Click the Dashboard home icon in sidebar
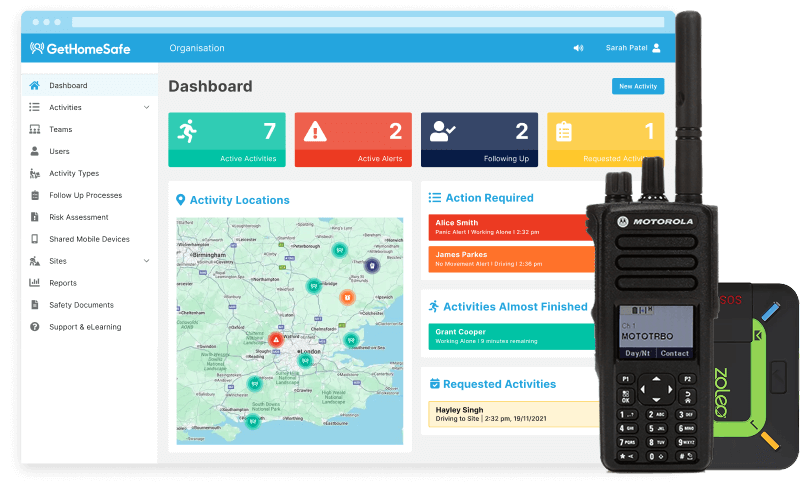This screenshot has width=801, height=485. click(35, 86)
